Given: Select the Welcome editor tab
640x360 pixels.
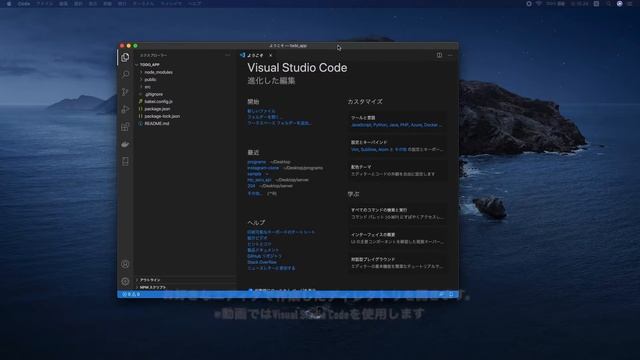Looking at the screenshot, I should click(256, 55).
